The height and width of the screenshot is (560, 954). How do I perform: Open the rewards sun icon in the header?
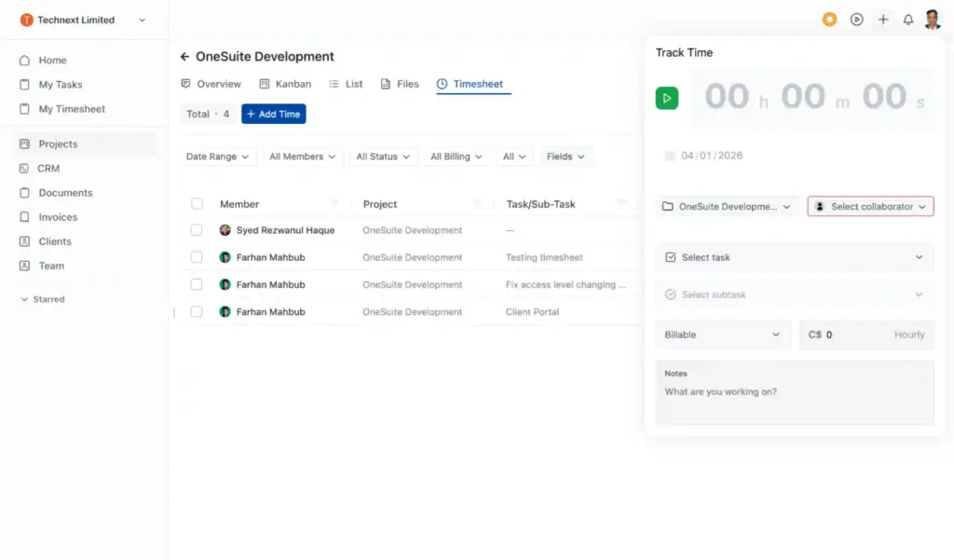click(829, 19)
